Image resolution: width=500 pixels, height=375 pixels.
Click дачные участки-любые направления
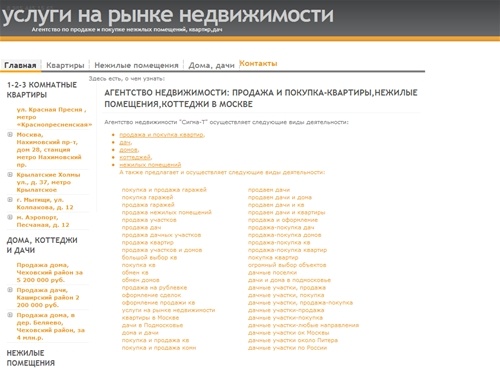[303, 325]
